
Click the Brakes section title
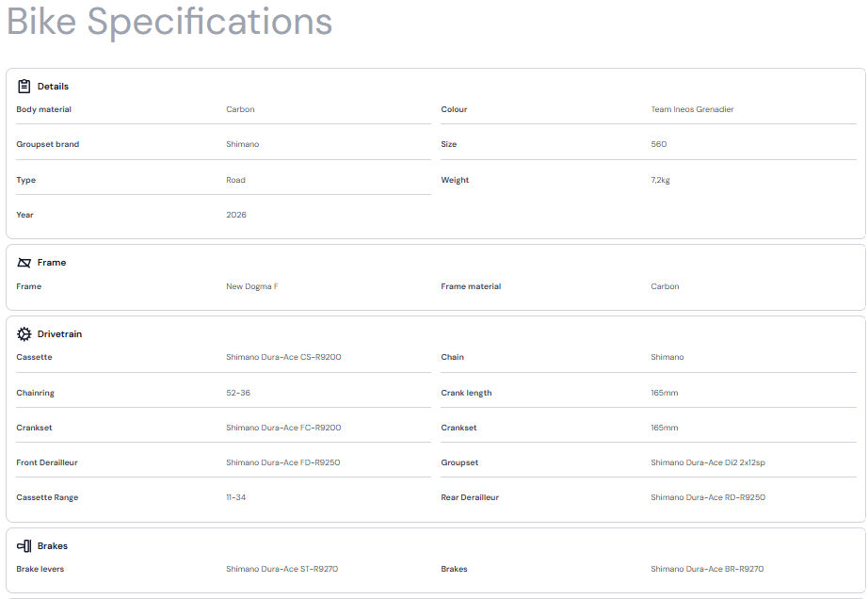click(53, 546)
